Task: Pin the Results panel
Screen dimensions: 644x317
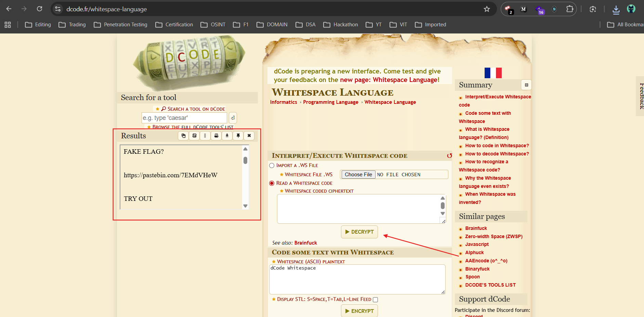Action: 238,136
